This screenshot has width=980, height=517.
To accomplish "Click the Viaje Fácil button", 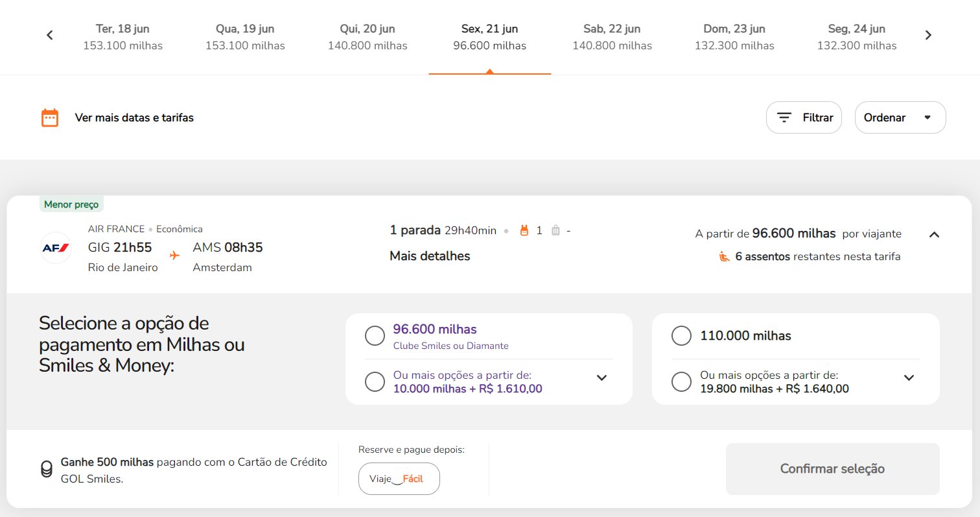I will click(399, 479).
